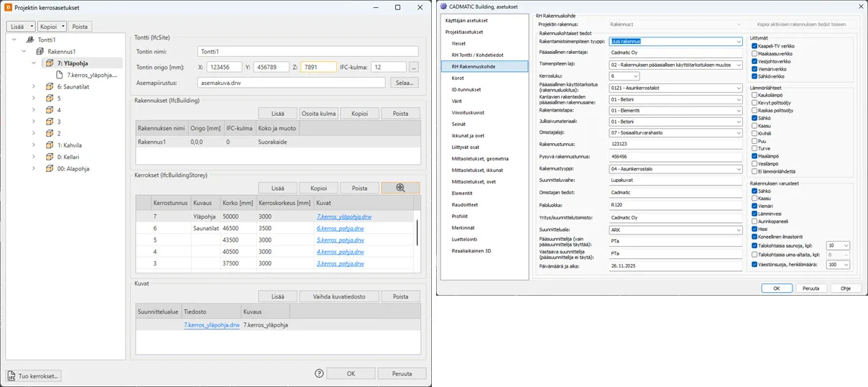Click the zoom magnifier button in Kerrokset

click(400, 188)
